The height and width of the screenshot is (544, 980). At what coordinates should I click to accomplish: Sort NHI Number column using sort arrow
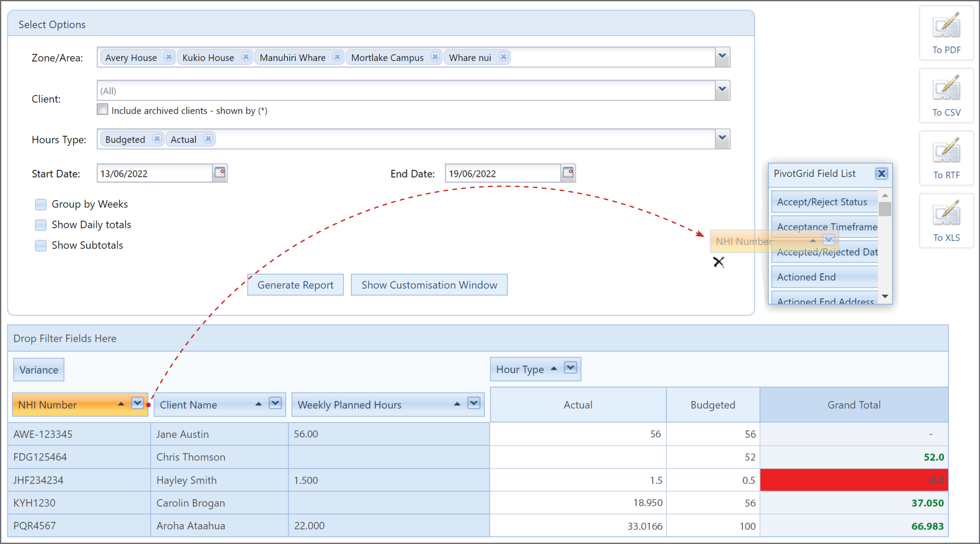click(121, 404)
